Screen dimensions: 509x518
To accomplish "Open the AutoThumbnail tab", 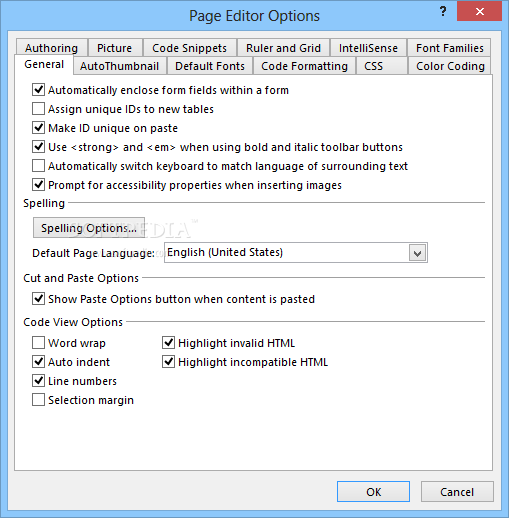I will (x=119, y=66).
